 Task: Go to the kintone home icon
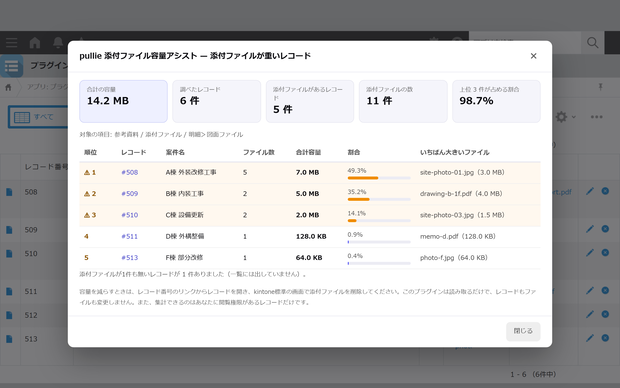click(35, 42)
